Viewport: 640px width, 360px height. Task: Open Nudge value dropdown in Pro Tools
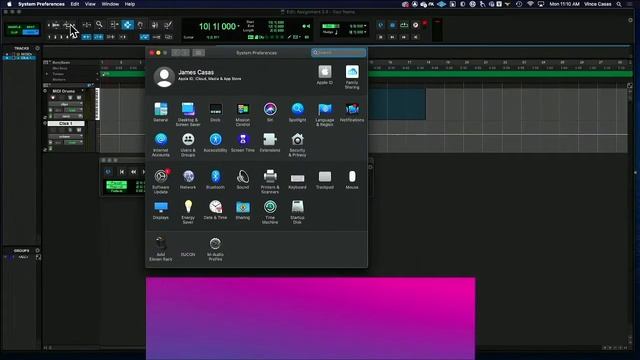click(x=365, y=31)
